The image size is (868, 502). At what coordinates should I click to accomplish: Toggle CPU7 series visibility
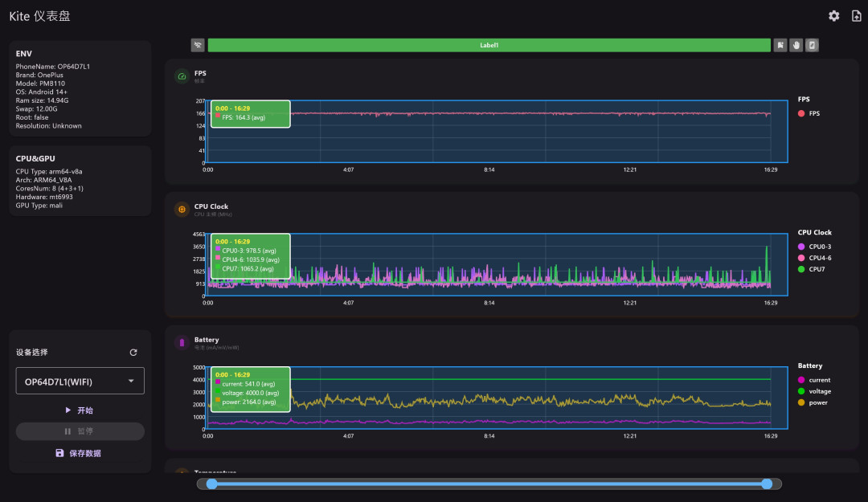(811, 269)
